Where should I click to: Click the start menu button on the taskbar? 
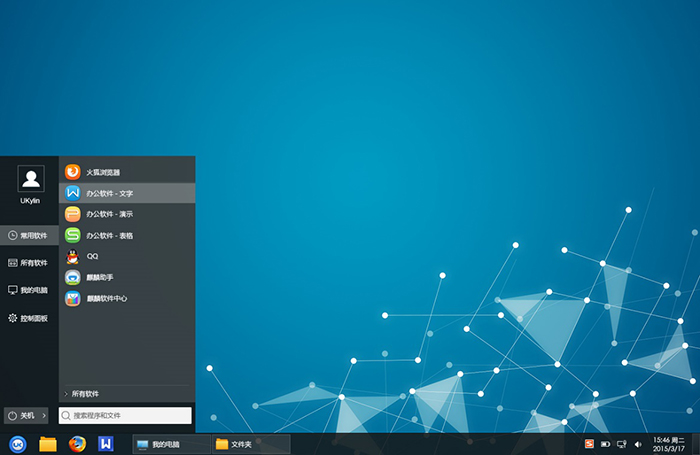(x=17, y=444)
